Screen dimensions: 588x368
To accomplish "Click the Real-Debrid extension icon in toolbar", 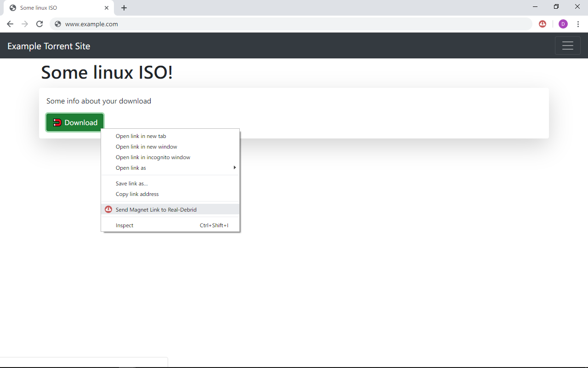I will coord(543,24).
